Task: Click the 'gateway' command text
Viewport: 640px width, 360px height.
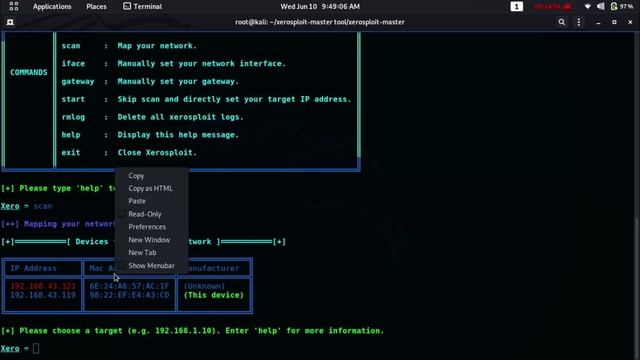Action: [78, 81]
